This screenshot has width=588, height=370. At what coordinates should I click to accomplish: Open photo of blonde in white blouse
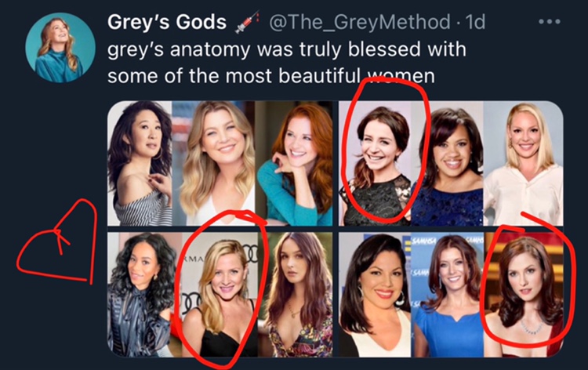point(523,164)
